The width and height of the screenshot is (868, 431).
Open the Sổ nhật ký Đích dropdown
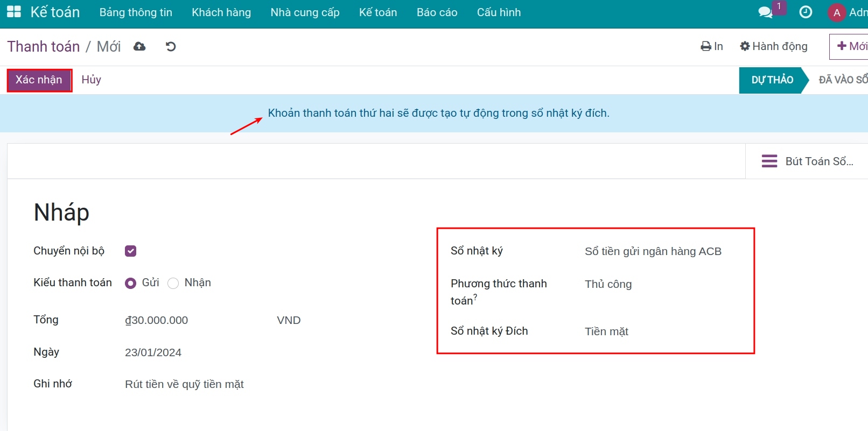[x=653, y=331]
